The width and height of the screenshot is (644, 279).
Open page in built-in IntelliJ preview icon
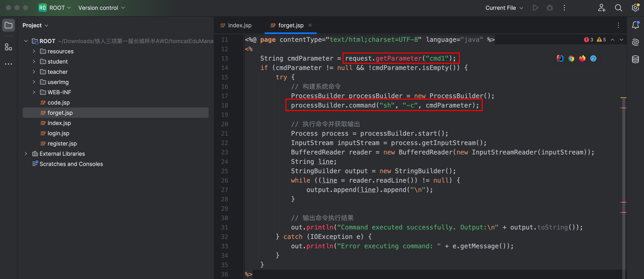pos(560,58)
